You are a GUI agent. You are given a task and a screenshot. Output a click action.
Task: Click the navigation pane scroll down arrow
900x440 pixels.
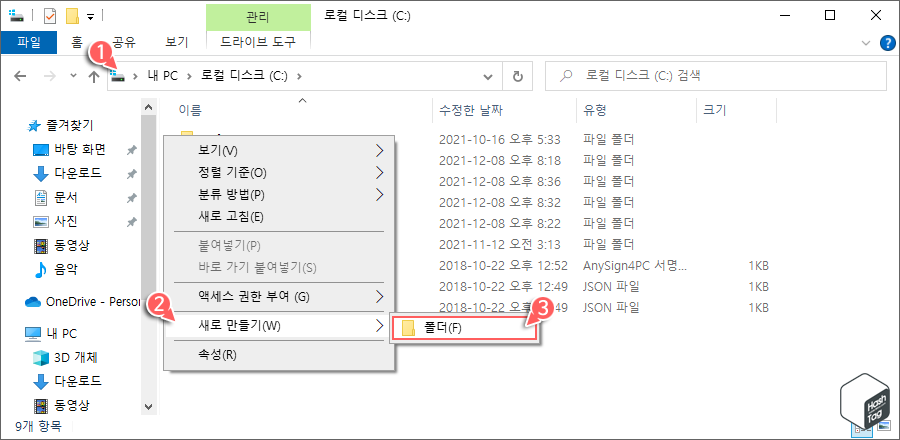[148, 407]
